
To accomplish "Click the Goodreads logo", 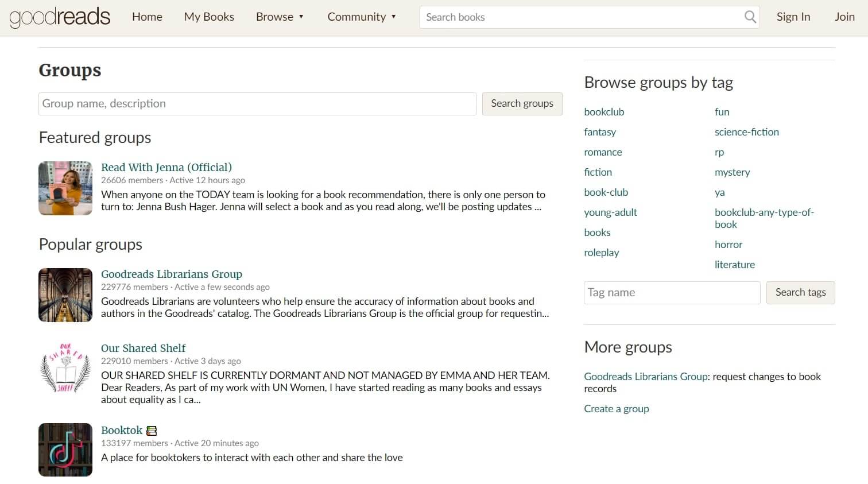I will (x=60, y=17).
